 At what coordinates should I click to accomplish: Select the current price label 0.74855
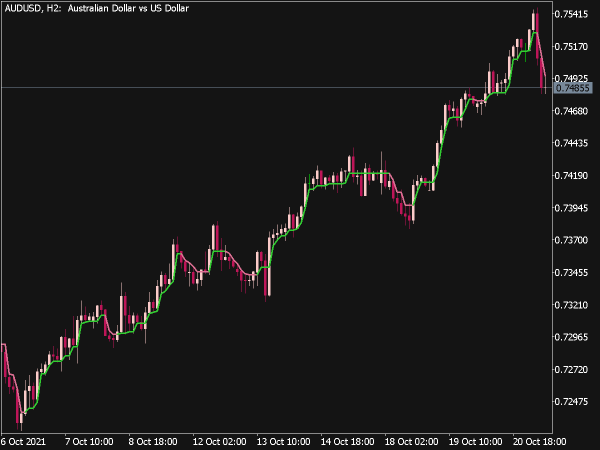pyautogui.click(x=573, y=88)
